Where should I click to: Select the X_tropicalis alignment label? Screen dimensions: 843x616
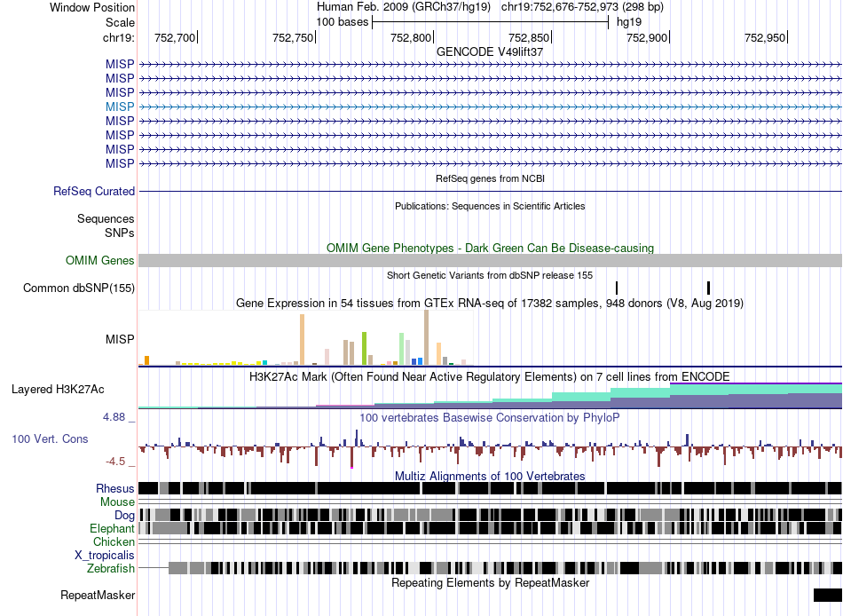click(x=105, y=556)
